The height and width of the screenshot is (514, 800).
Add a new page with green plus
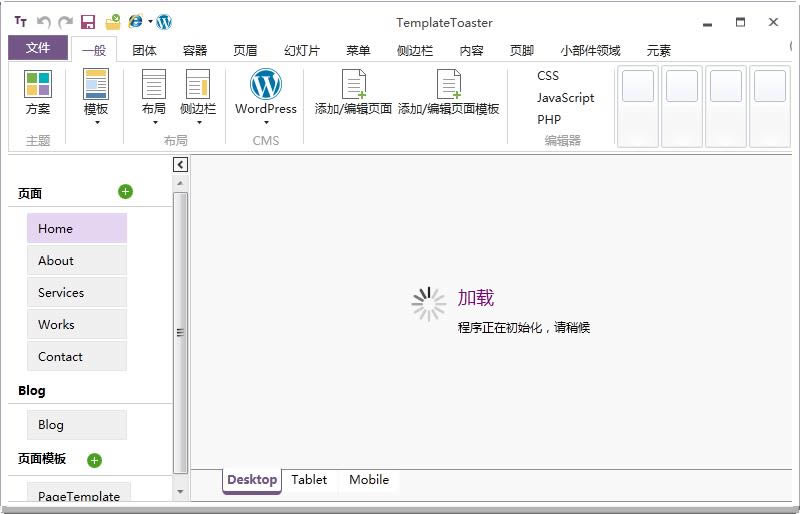coord(126,192)
